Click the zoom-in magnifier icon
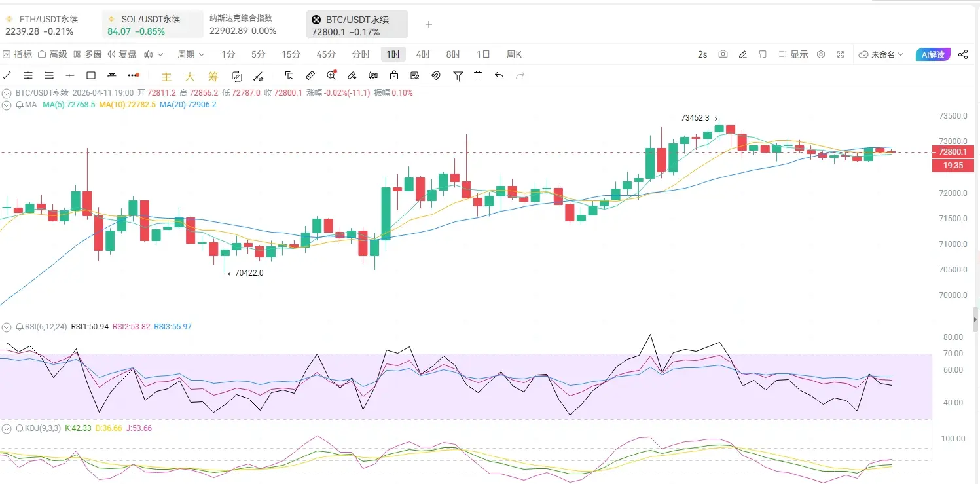 click(331, 75)
